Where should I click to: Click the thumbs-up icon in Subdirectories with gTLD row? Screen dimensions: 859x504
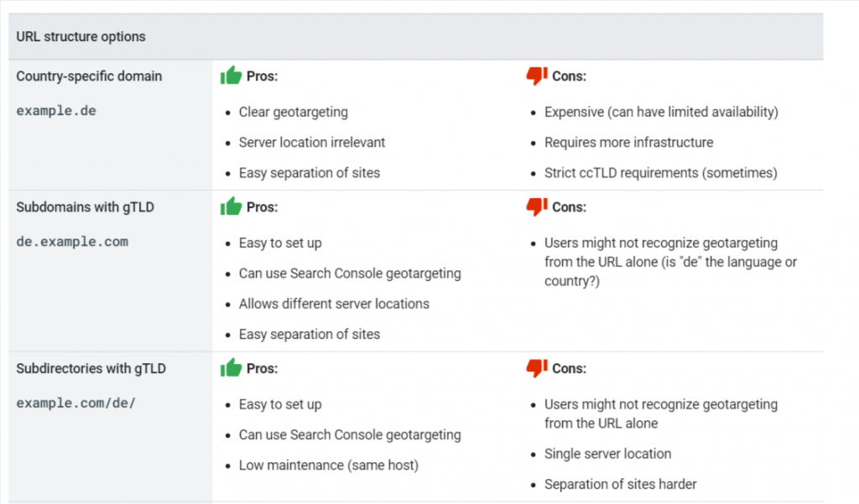click(x=231, y=367)
